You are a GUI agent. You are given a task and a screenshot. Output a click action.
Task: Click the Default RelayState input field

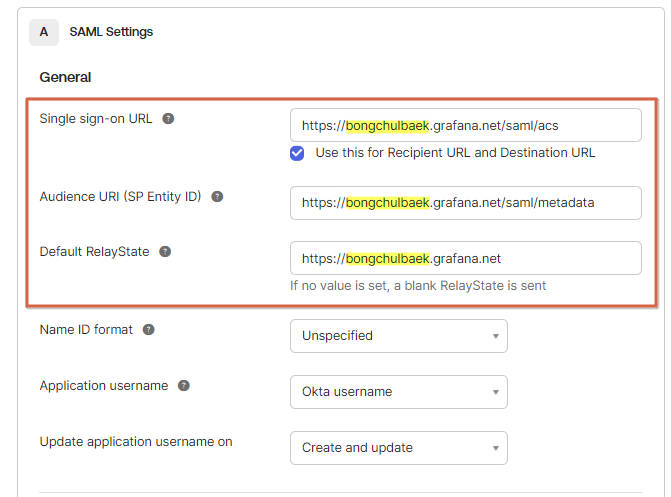pos(465,258)
